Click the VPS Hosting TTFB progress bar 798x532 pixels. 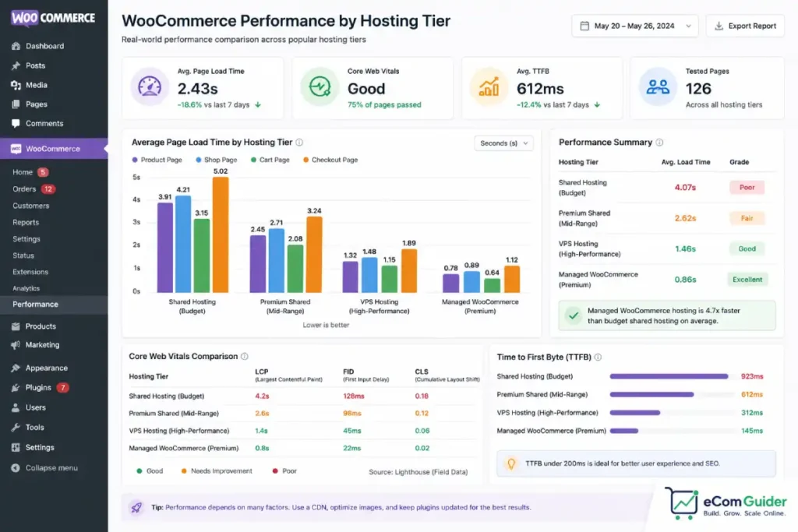634,413
